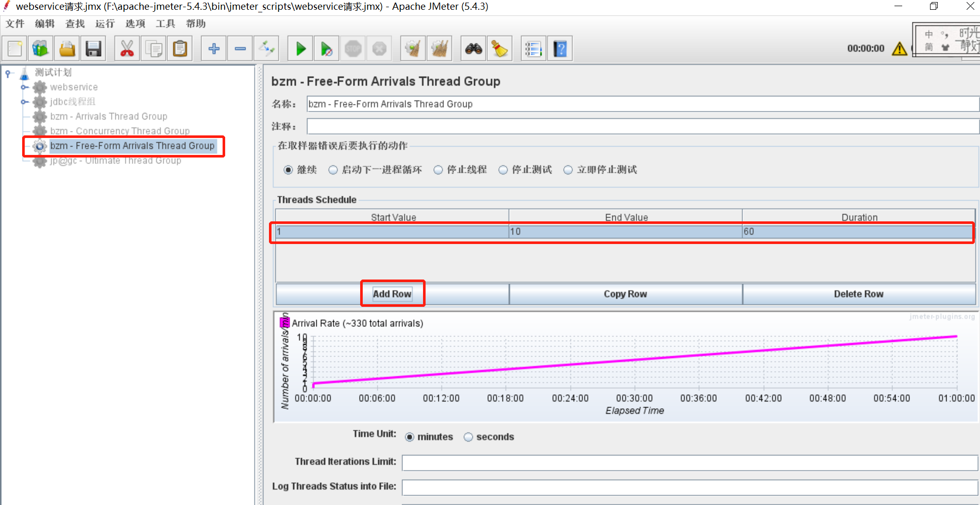Click the yellow warning triangle log icon
Viewport: 980px width, 505px height.
[x=900, y=48]
